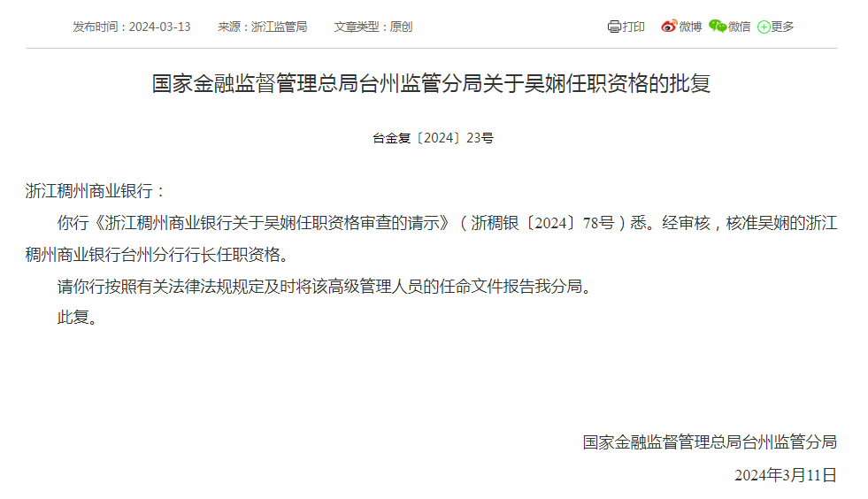The height and width of the screenshot is (499, 868).
Task: Click the printer icon beside 打印
Action: [x=614, y=27]
